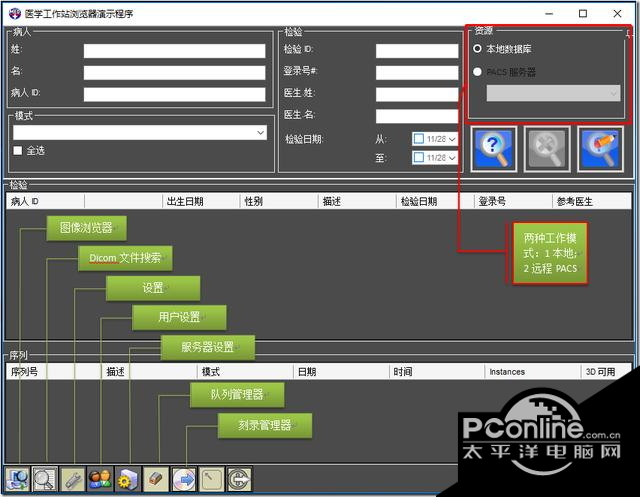Click the patient ID input field
This screenshot has height=497, width=640.
tap(174, 94)
